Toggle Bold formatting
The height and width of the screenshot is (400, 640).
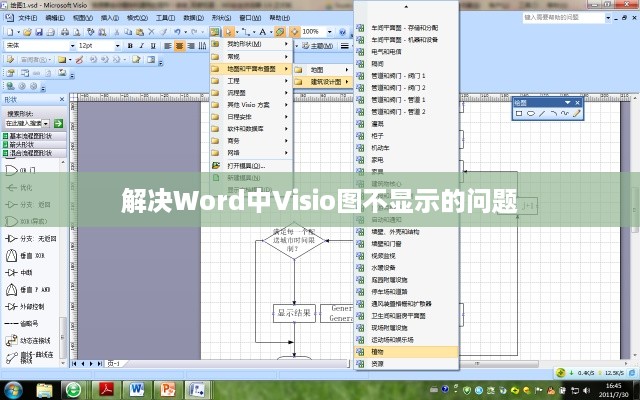(130, 46)
